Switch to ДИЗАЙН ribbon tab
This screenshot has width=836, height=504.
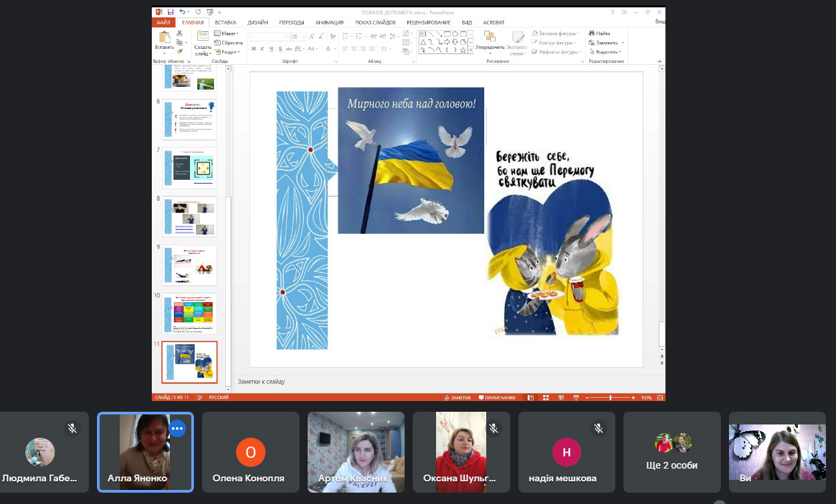(257, 22)
